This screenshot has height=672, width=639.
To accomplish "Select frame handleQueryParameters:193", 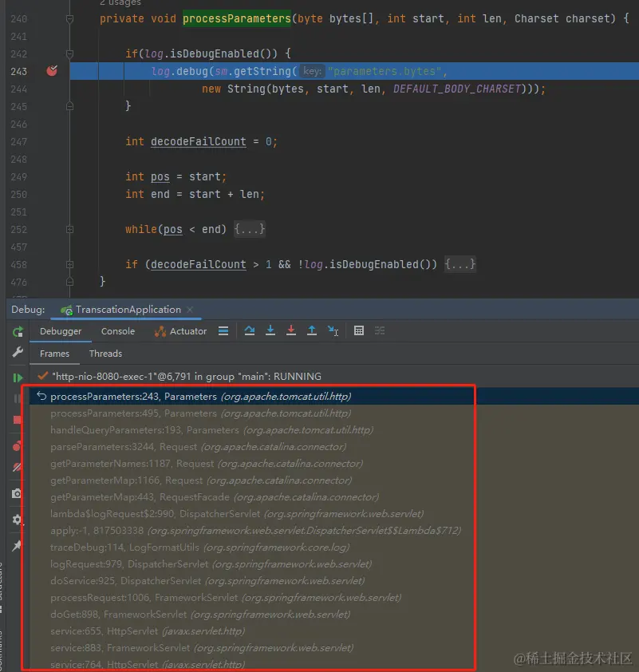I will click(334, 430).
